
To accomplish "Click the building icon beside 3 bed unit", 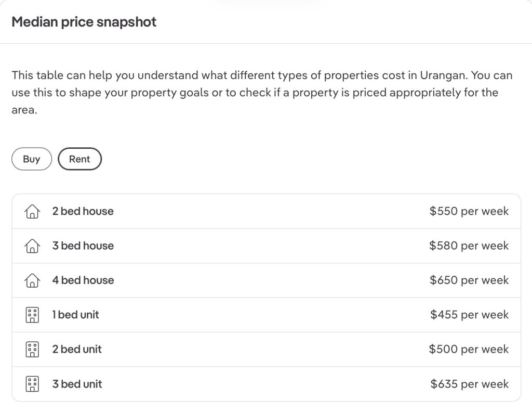I will [32, 384].
